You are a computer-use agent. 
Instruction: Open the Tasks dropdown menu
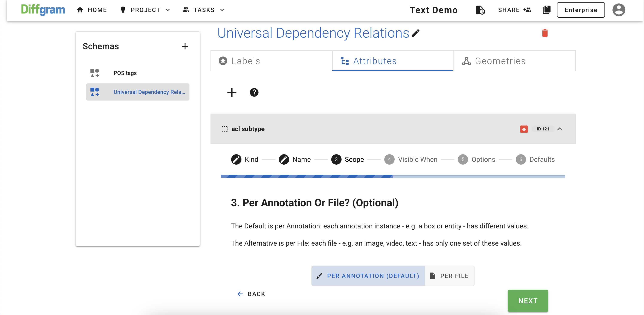pyautogui.click(x=203, y=10)
